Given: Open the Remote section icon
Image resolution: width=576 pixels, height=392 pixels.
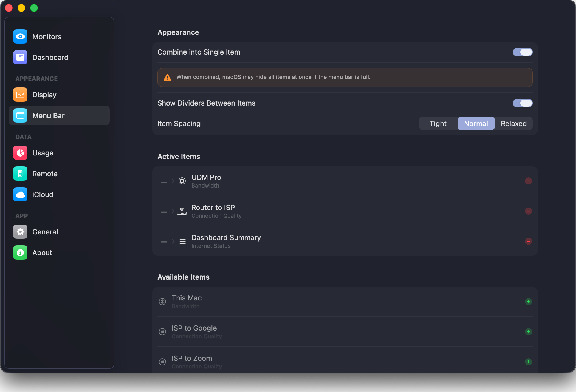Looking at the screenshot, I should [20, 174].
